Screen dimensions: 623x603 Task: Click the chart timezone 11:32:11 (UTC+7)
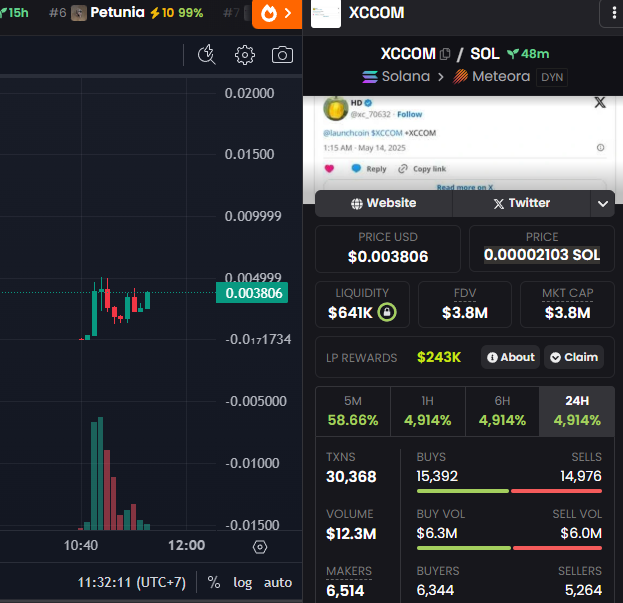[x=132, y=582]
